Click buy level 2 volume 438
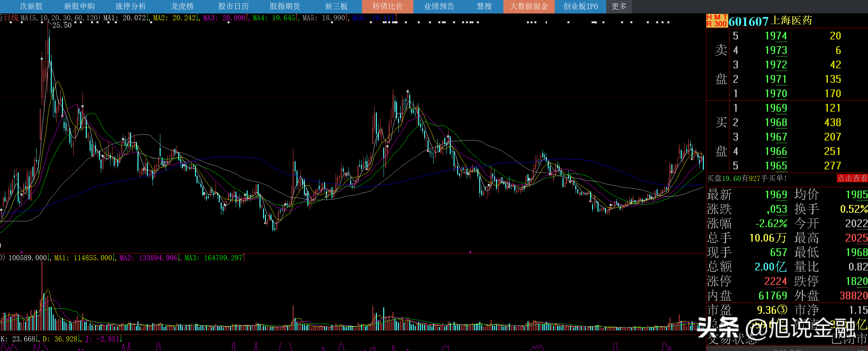The width and height of the screenshot is (868, 351). click(833, 123)
